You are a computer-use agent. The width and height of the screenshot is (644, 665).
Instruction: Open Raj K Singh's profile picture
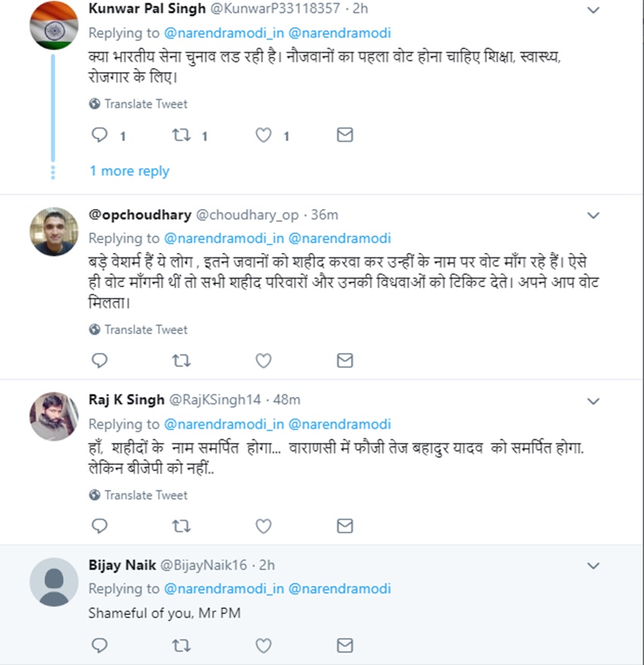pyautogui.click(x=54, y=416)
